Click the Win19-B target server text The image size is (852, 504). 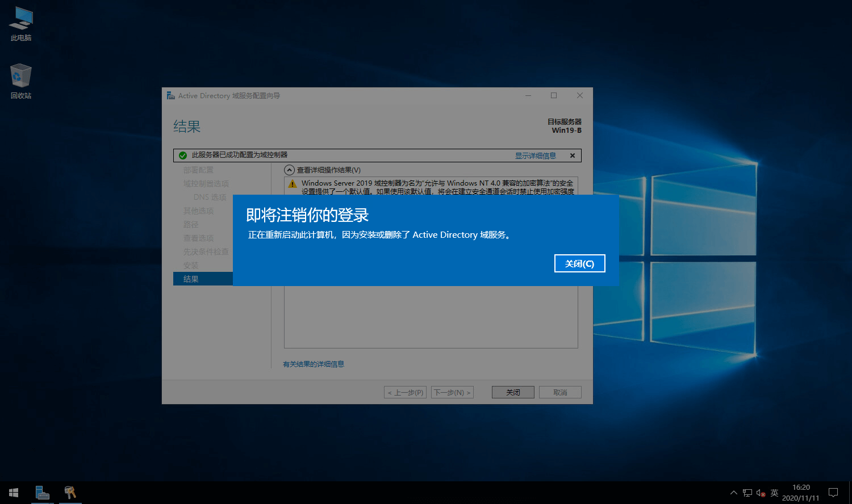[566, 130]
